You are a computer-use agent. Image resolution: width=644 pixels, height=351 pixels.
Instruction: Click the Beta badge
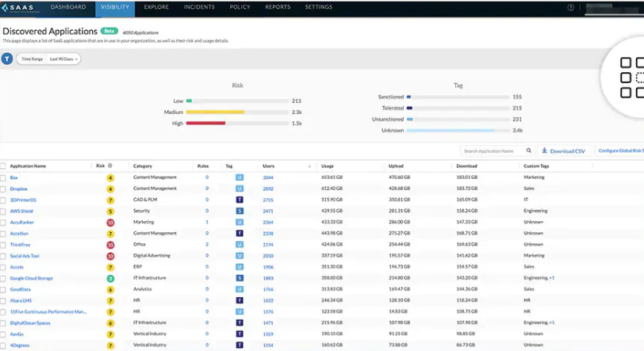pos(109,31)
